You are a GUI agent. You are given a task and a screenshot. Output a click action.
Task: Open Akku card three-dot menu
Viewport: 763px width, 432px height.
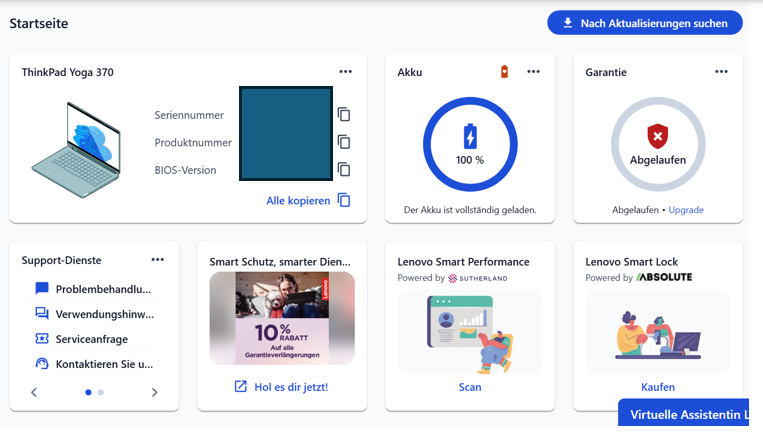533,72
